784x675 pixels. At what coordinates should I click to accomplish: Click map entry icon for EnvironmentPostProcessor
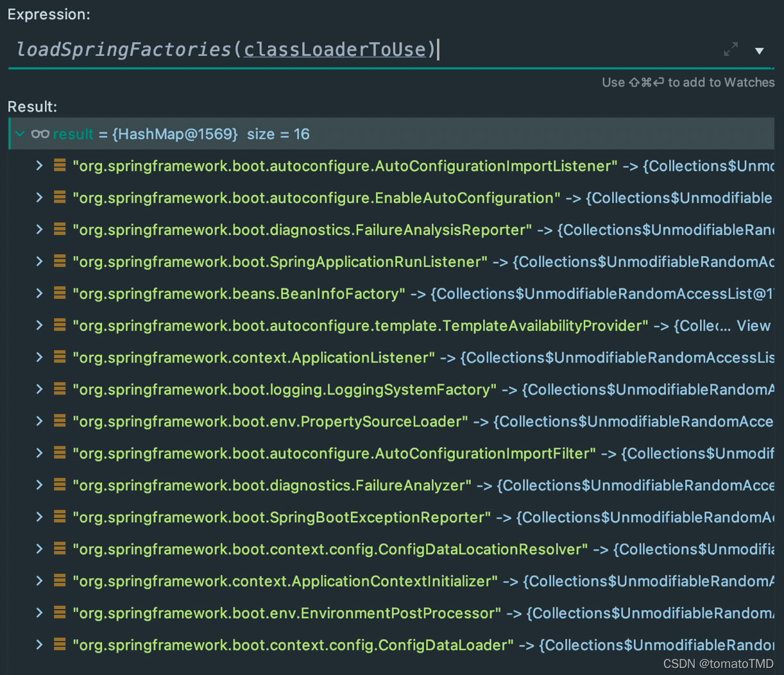[60, 613]
